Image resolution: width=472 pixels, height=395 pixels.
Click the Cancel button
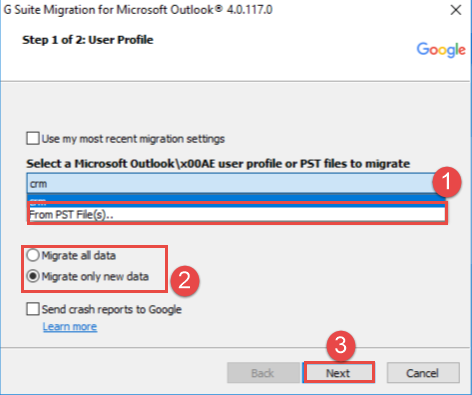pyautogui.click(x=423, y=373)
